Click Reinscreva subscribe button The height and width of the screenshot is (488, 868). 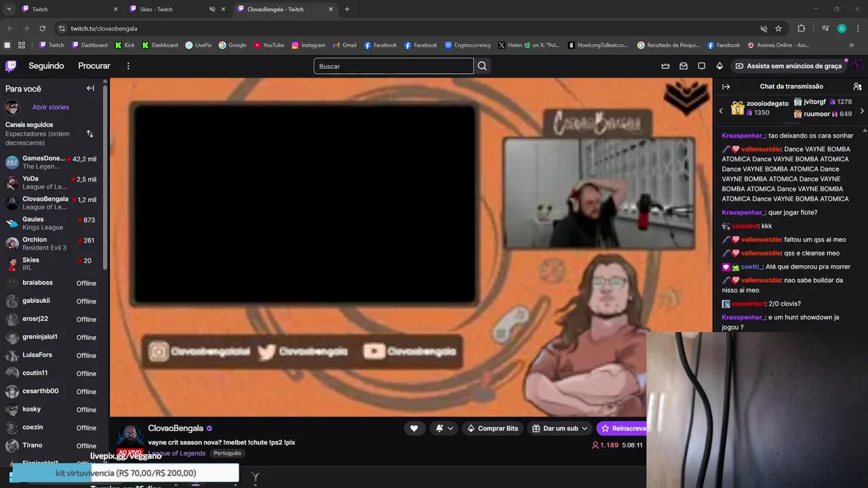621,428
